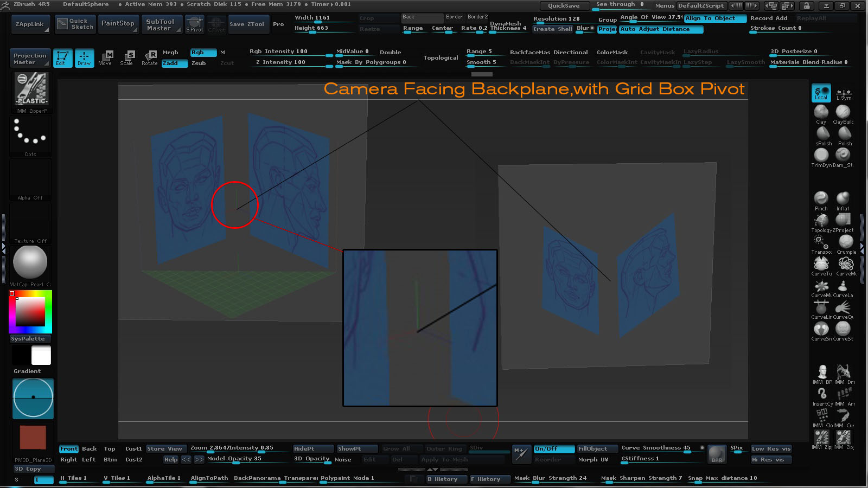Image resolution: width=868 pixels, height=488 pixels.
Task: Select the Rotate tool icon
Action: click(150, 57)
